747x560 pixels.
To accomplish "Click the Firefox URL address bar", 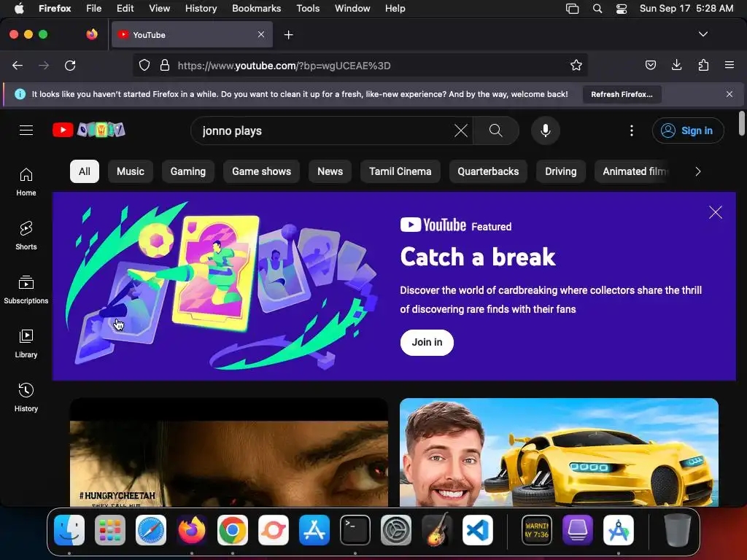I will (360, 65).
